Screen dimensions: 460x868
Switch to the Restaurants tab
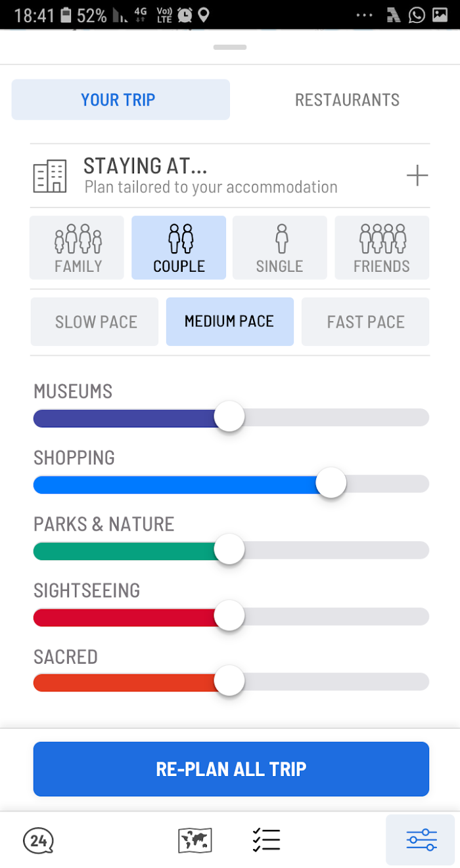point(347,100)
